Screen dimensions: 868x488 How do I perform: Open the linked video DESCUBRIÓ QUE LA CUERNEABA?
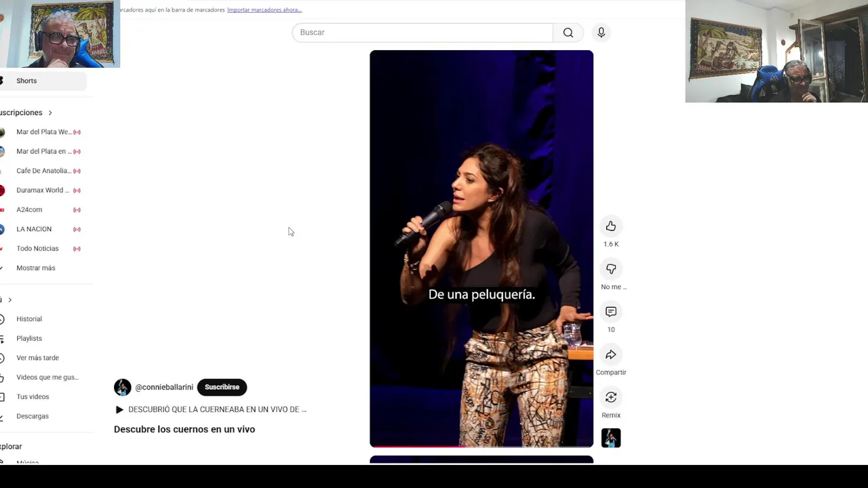coord(217,409)
